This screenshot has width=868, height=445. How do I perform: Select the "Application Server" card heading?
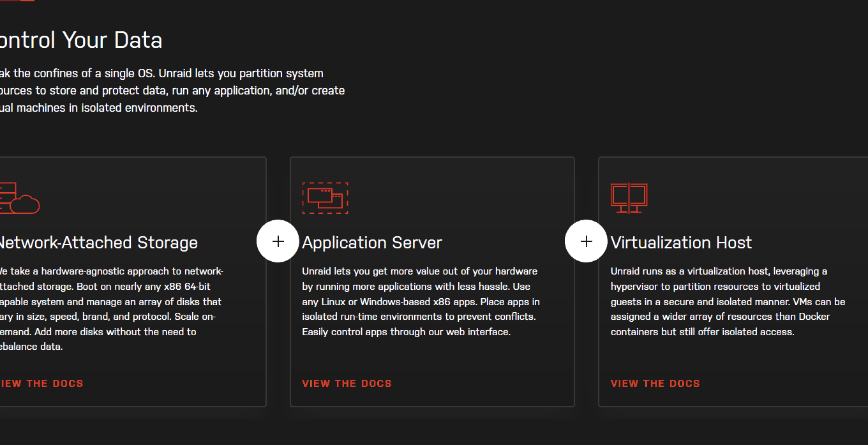(x=372, y=243)
